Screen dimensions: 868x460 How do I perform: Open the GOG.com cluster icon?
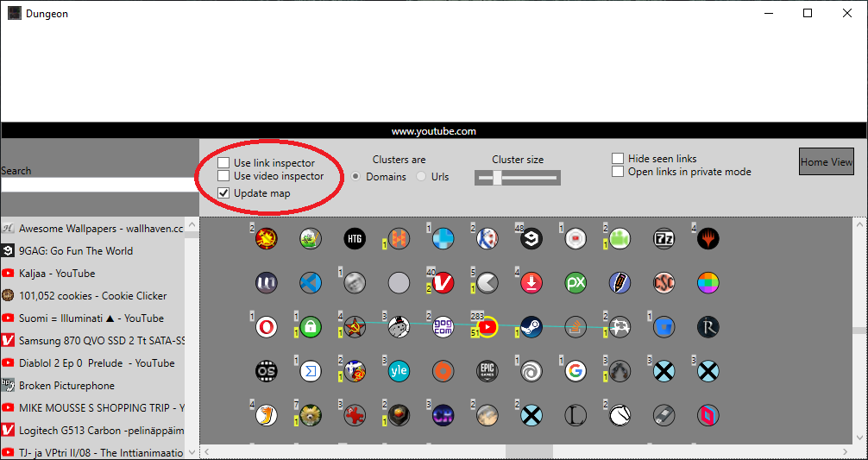coord(443,327)
